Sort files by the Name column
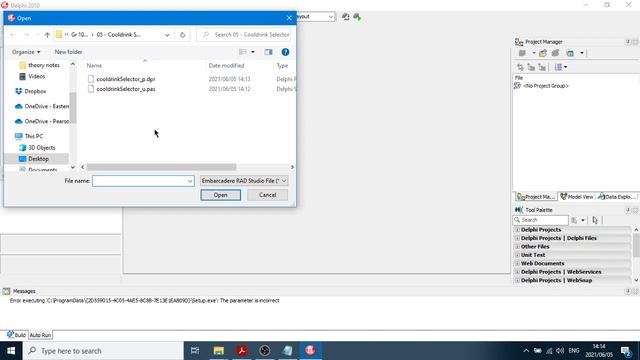Image resolution: width=640 pixels, height=360 pixels. coord(94,65)
